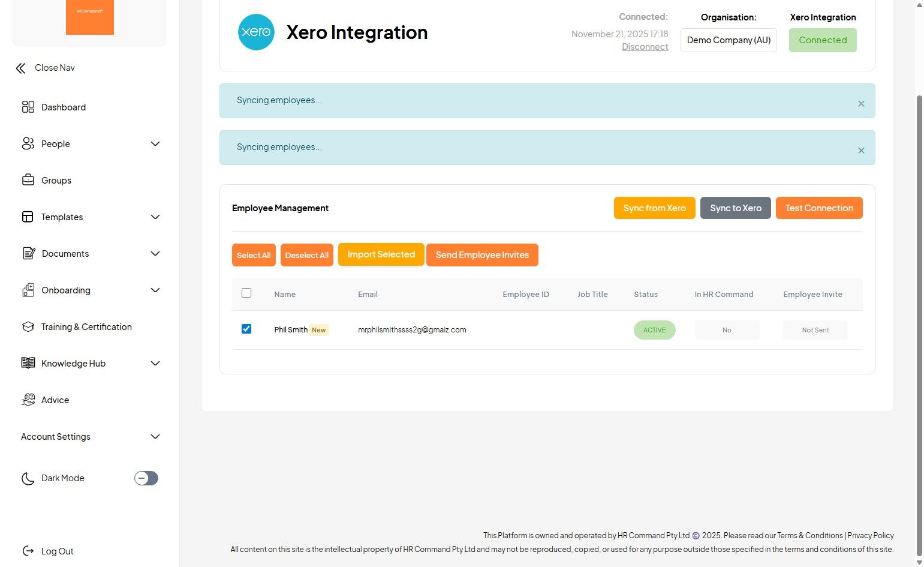The height and width of the screenshot is (567, 924).
Task: Click the Select All button
Action: pos(254,255)
